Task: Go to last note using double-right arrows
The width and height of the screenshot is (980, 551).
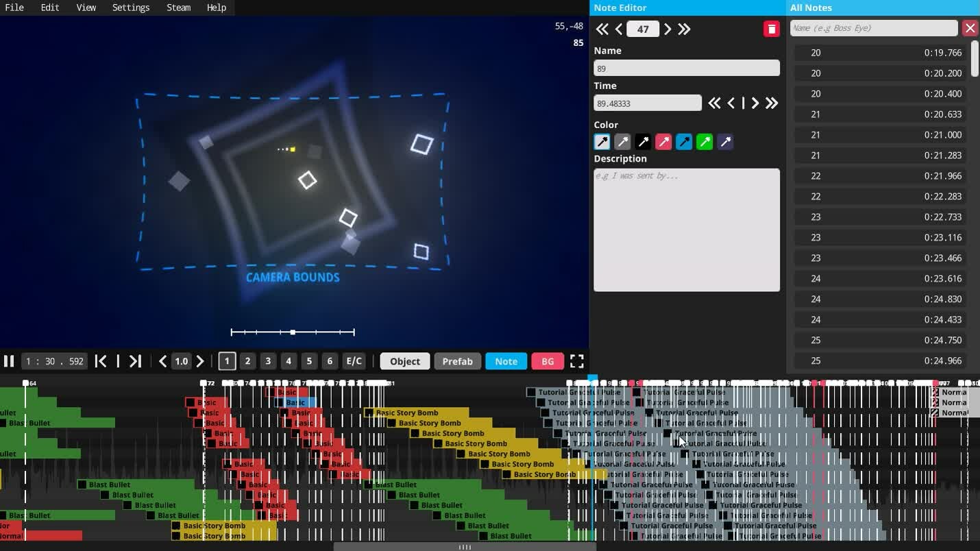Action: [x=684, y=29]
